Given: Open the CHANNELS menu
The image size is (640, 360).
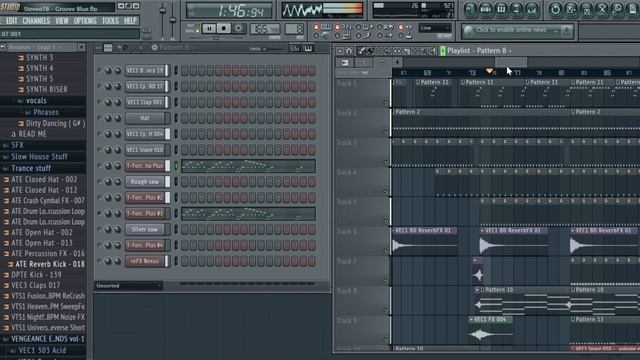Looking at the screenshot, I should pyautogui.click(x=36, y=21).
